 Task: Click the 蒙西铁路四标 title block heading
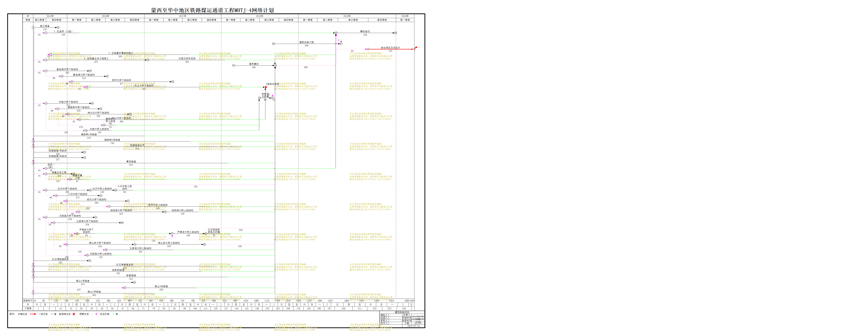[x=402, y=312]
